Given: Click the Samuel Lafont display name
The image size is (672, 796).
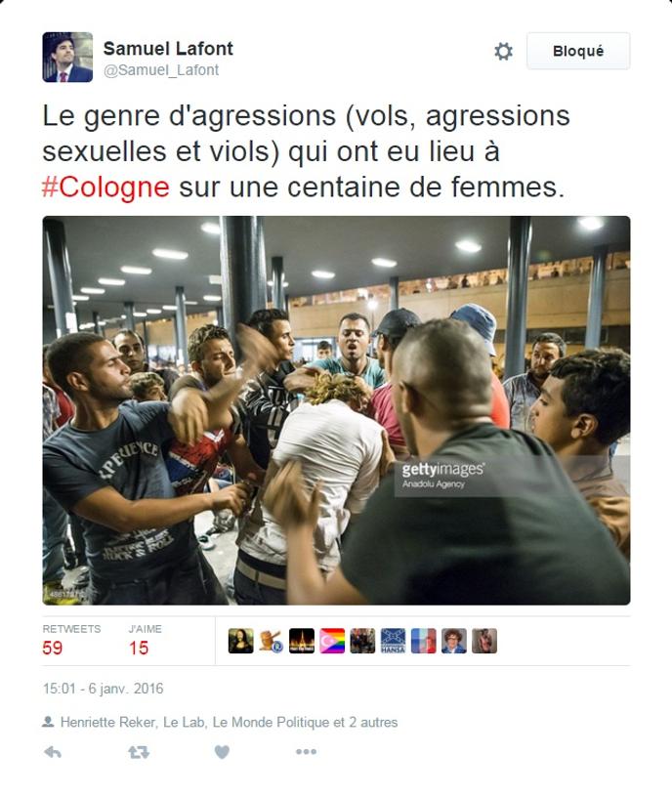Looking at the screenshot, I should pyautogui.click(x=168, y=48).
